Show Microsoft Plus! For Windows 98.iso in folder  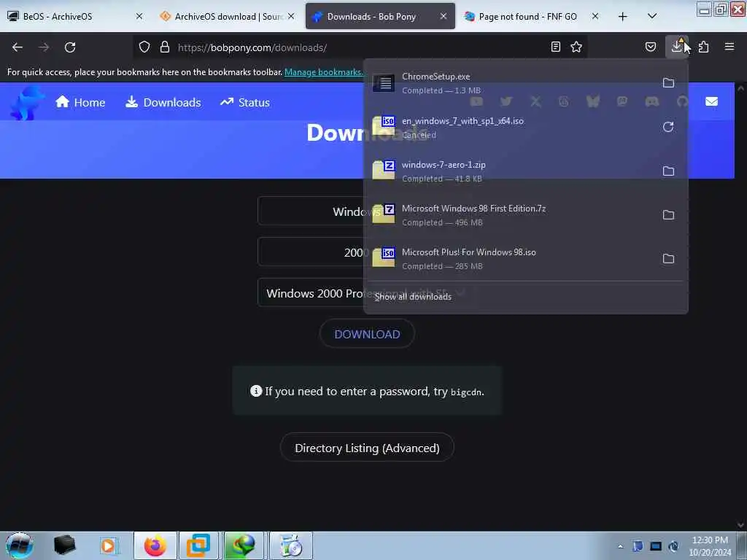pos(668,259)
